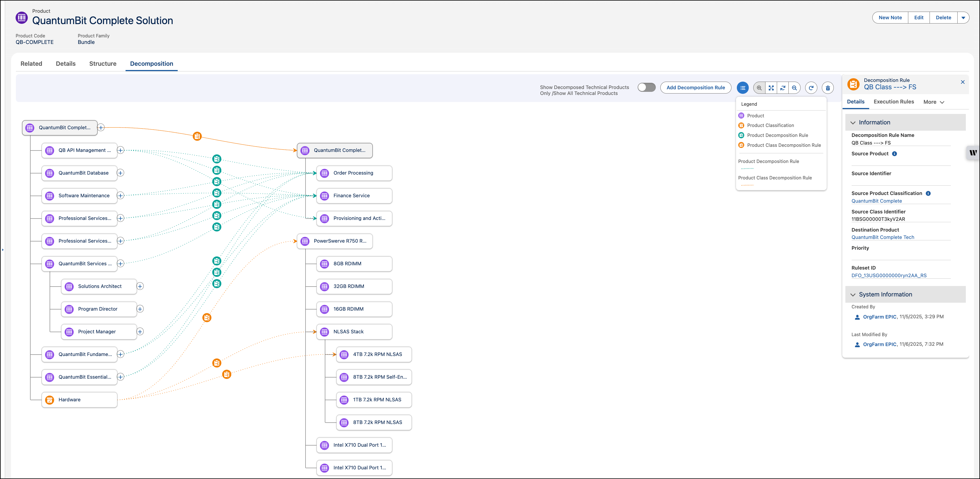Toggle Show Decomposed Technical Products switch
Image resolution: width=980 pixels, height=479 pixels.
click(646, 88)
